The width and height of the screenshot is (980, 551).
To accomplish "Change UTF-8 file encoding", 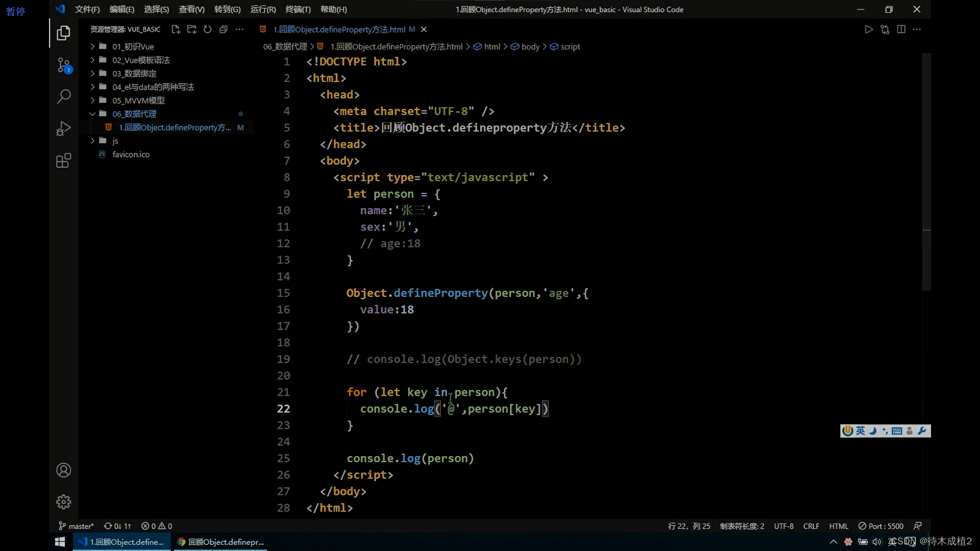I will point(784,526).
